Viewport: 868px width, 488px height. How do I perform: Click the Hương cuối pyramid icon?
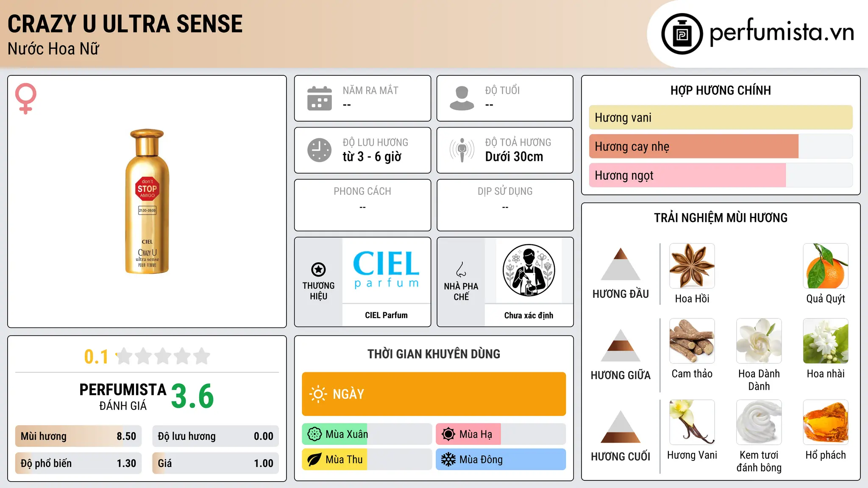(621, 427)
